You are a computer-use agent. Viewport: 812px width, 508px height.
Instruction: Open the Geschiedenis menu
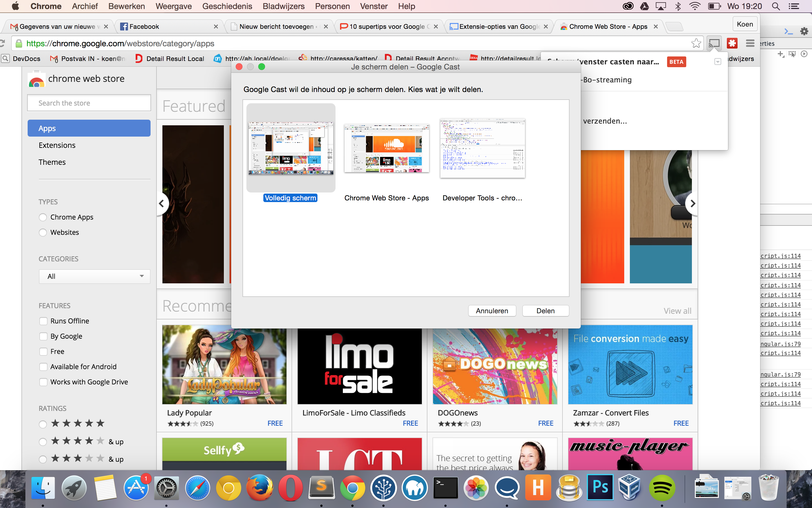click(x=227, y=6)
